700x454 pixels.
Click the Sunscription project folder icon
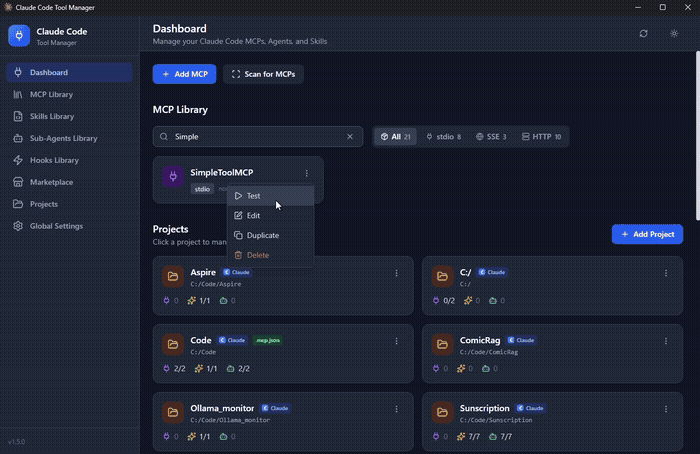pyautogui.click(x=442, y=412)
